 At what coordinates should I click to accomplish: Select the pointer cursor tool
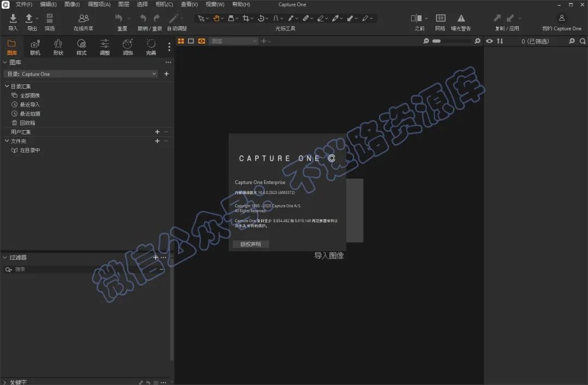point(201,18)
